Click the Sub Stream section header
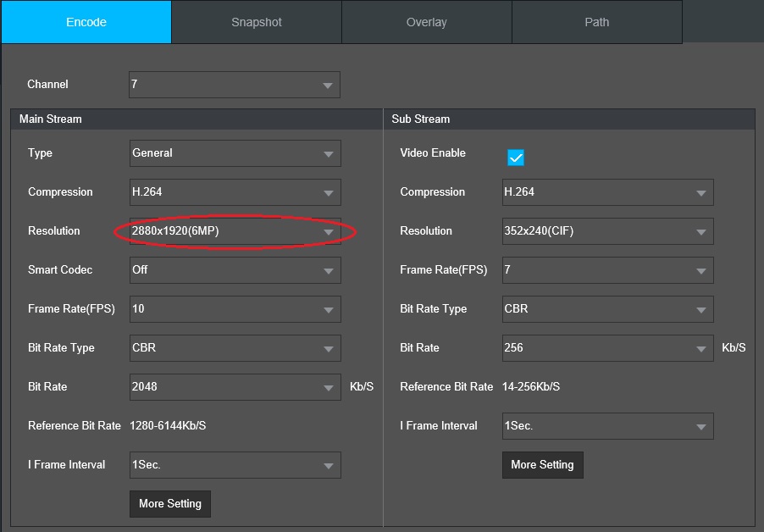The image size is (764, 532). tap(569, 119)
